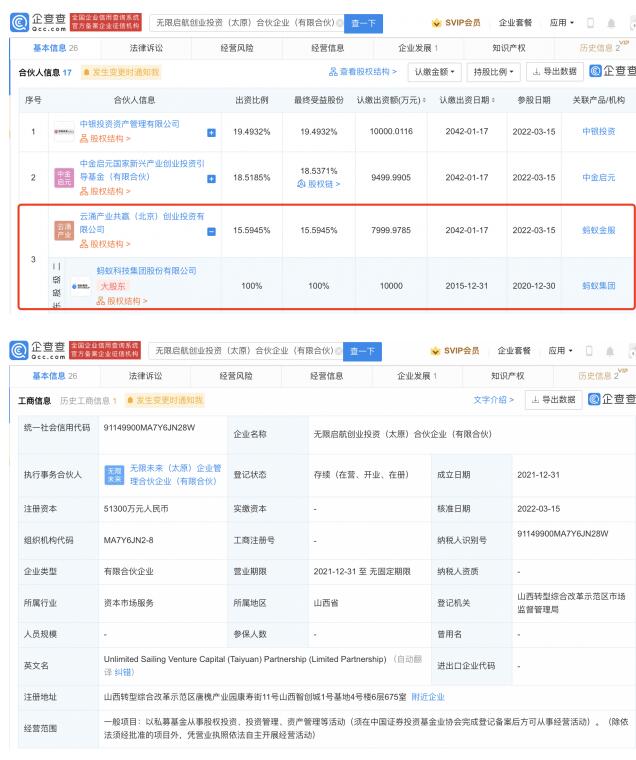Clear the search box in the upper header

pos(340,23)
